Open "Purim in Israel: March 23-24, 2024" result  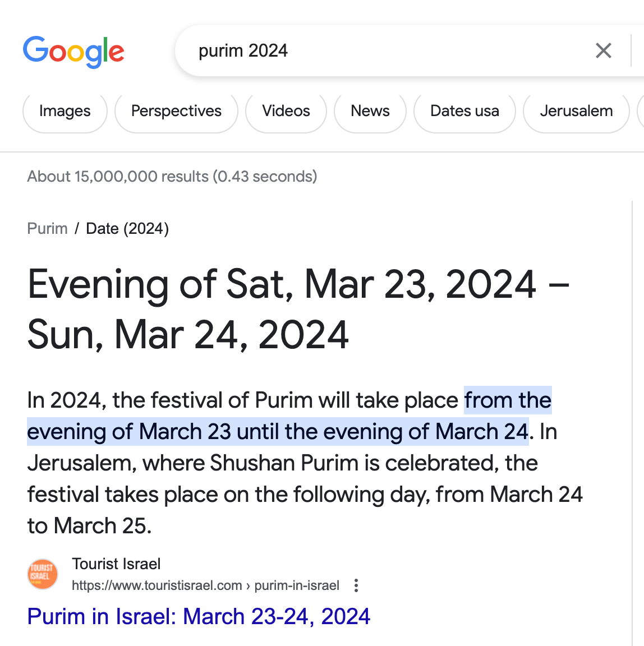point(199,617)
